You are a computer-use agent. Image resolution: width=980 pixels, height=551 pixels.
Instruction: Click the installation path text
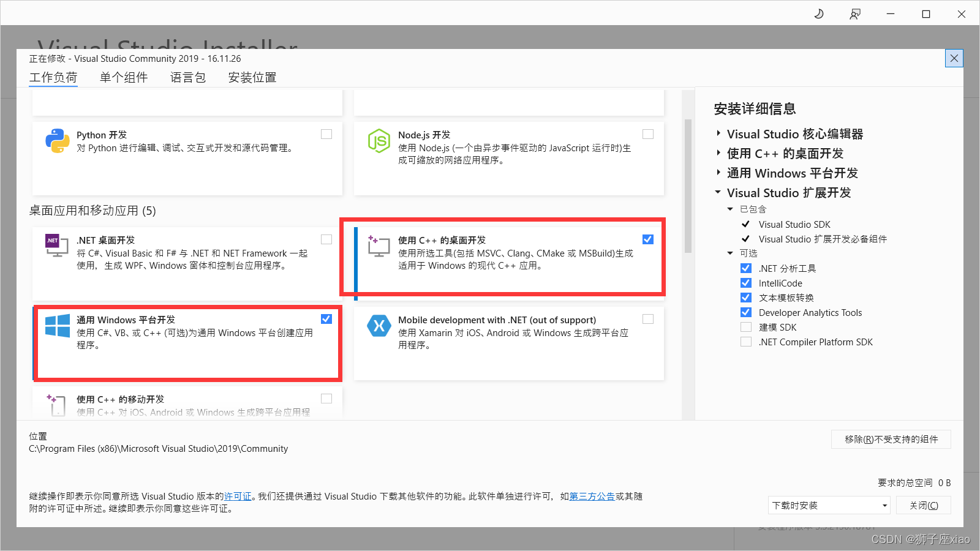click(x=158, y=449)
